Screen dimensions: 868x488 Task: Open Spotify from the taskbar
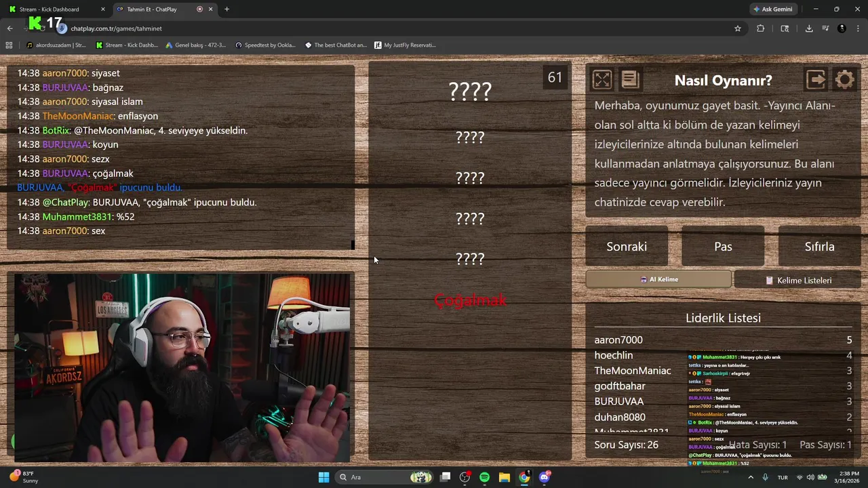click(484, 477)
